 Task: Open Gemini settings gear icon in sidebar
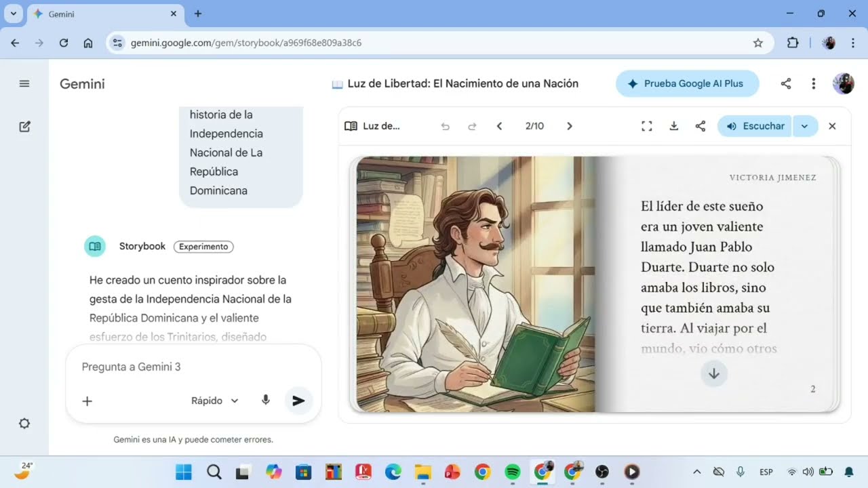[x=24, y=424]
